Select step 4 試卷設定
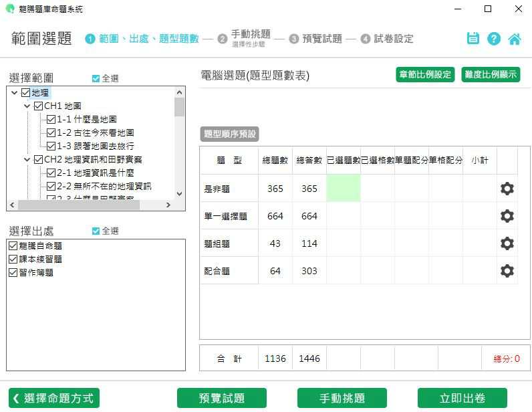This screenshot has height=412, width=532. point(387,39)
